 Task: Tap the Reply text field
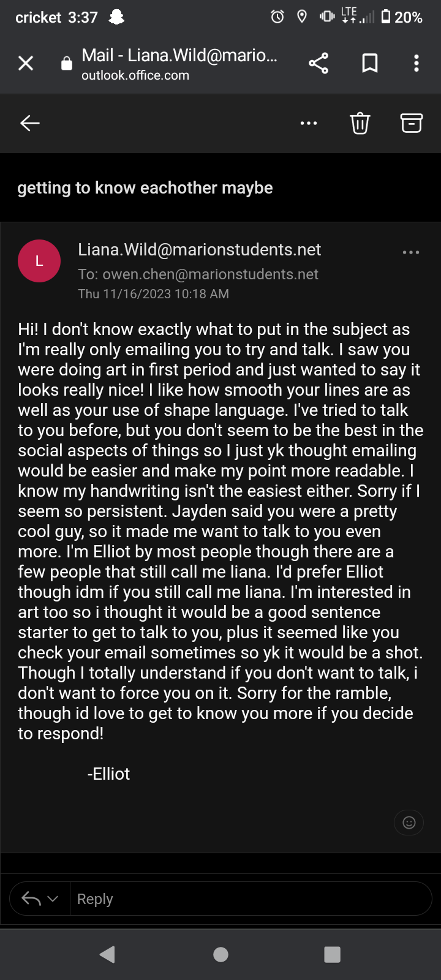pos(245,899)
